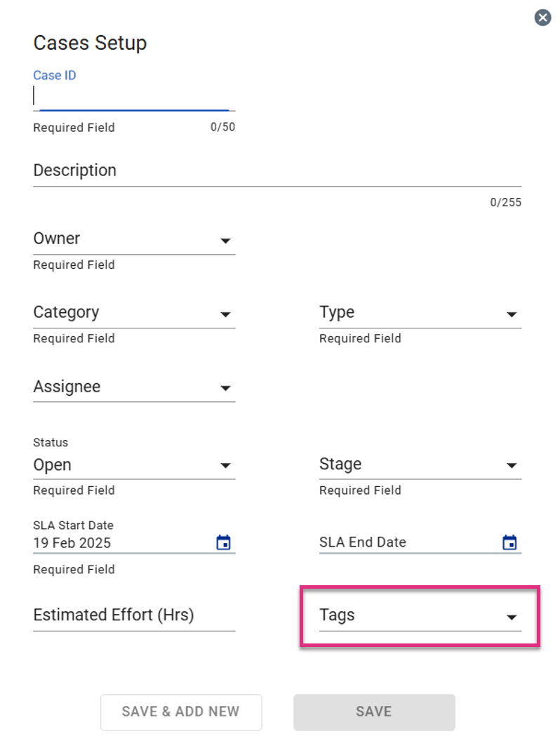
Task: Open the highlighted Tags dropdown
Action: pos(420,616)
